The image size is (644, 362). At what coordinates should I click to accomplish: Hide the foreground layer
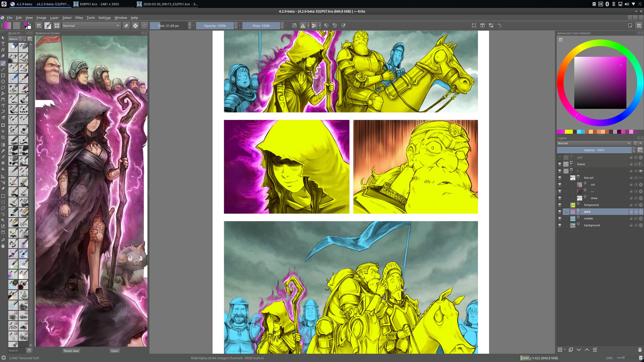click(x=559, y=205)
